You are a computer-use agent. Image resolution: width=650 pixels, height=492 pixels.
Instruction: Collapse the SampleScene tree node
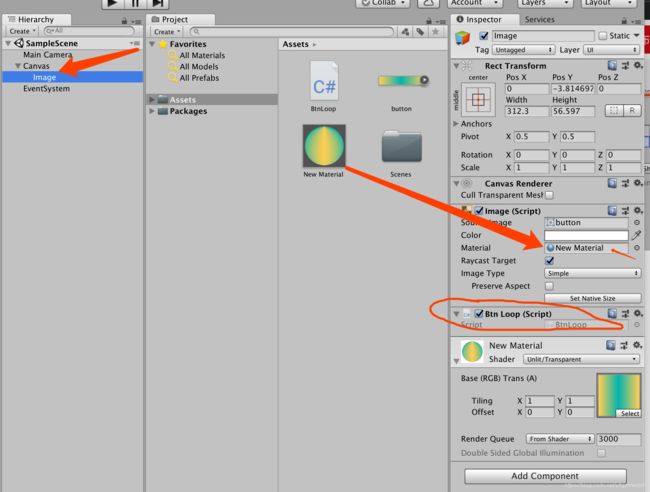8,43
